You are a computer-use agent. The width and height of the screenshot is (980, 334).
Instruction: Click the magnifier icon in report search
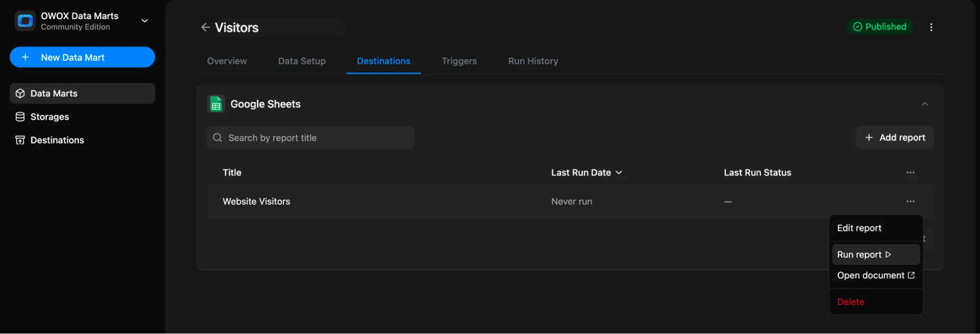pyautogui.click(x=218, y=138)
